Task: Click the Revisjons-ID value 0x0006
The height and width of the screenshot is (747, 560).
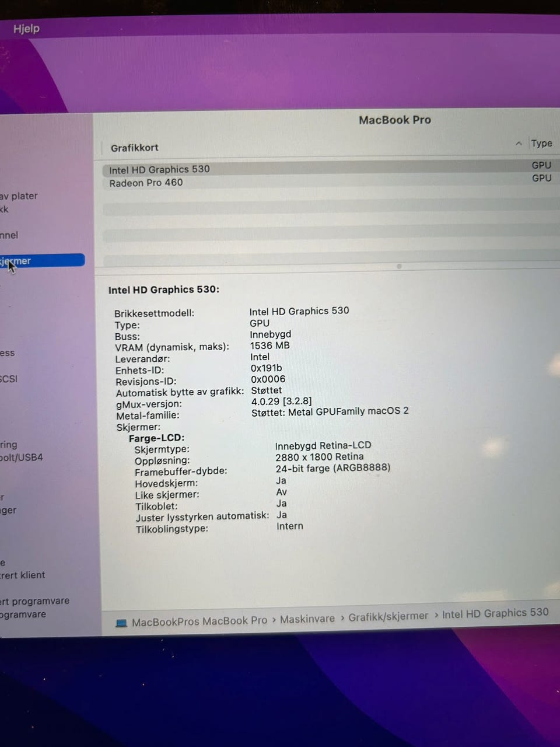Action: [x=268, y=379]
